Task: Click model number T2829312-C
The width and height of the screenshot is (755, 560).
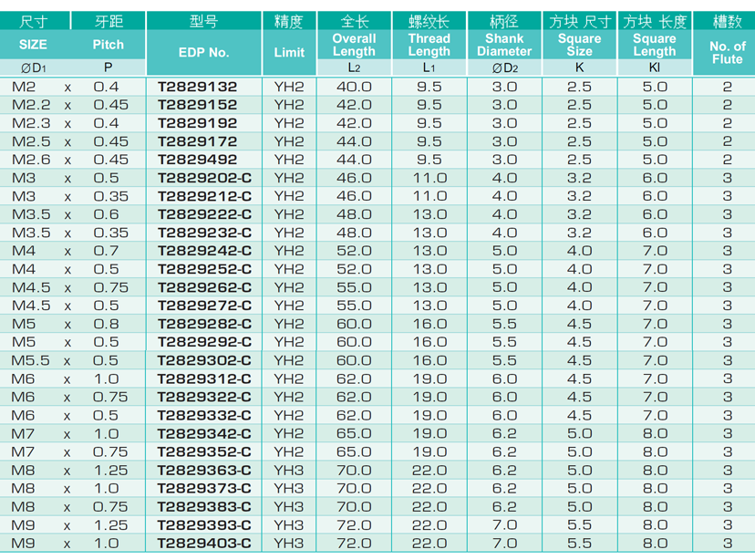Action: point(204,379)
